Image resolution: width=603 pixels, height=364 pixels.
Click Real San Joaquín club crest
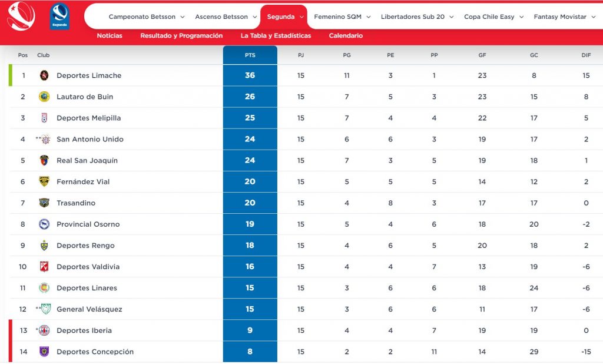coord(44,160)
